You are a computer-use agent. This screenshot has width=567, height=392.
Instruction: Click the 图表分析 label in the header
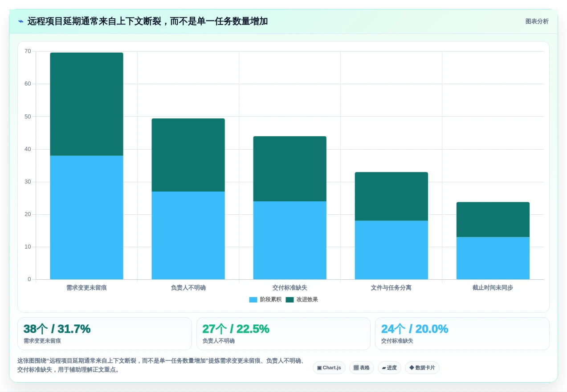537,21
